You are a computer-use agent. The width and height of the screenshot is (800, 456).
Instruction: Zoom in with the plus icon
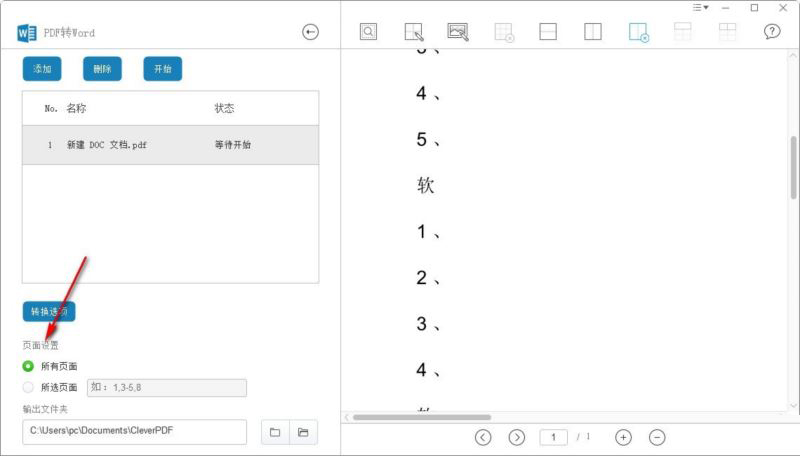tap(623, 437)
